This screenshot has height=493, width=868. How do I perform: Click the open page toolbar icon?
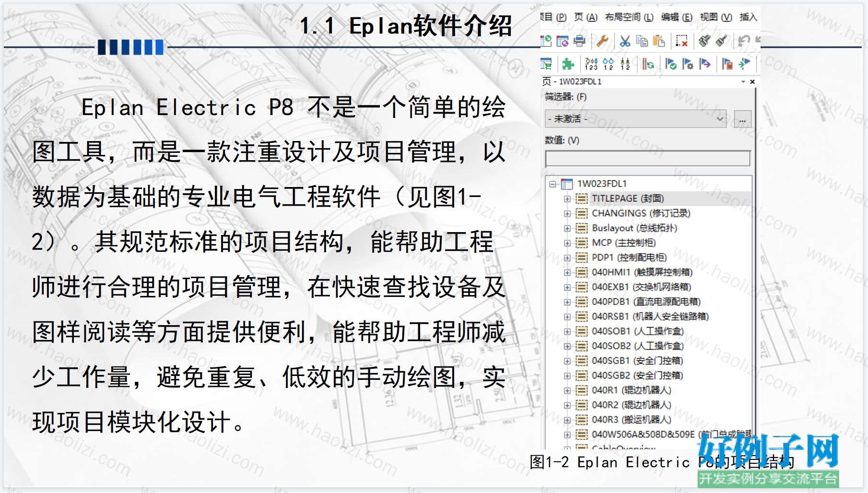coord(546,41)
